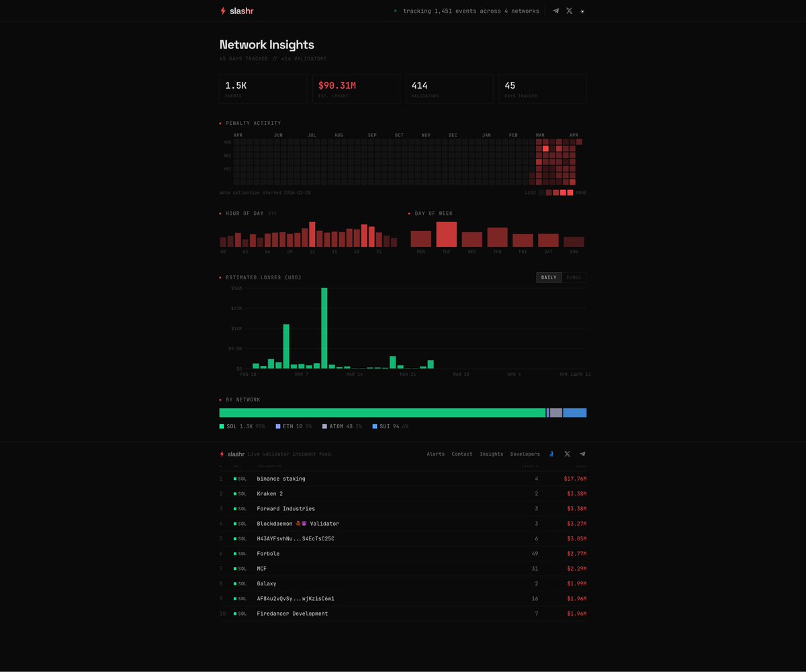This screenshot has height=672, width=806.
Task: Click the 414 validators stat card
Action: point(449,89)
